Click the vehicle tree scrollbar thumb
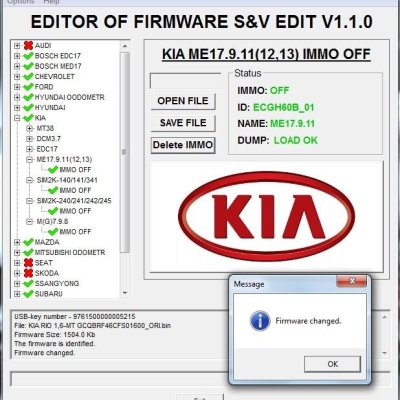 coord(125,152)
